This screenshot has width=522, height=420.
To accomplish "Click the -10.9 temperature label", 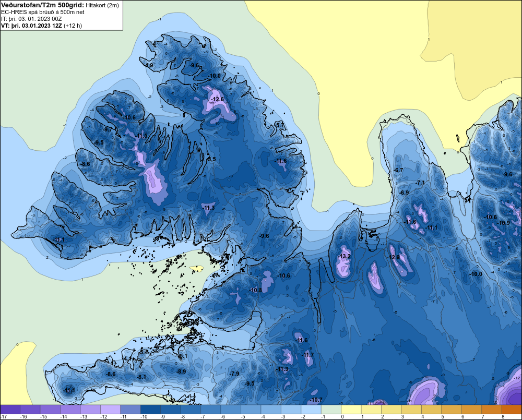I will tap(503, 223).
